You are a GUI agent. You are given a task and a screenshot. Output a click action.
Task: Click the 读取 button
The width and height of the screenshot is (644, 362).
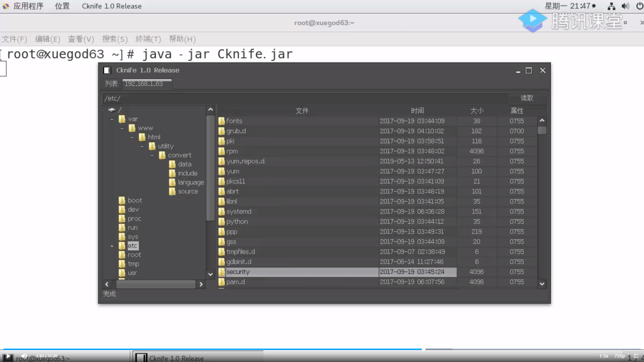(x=527, y=98)
